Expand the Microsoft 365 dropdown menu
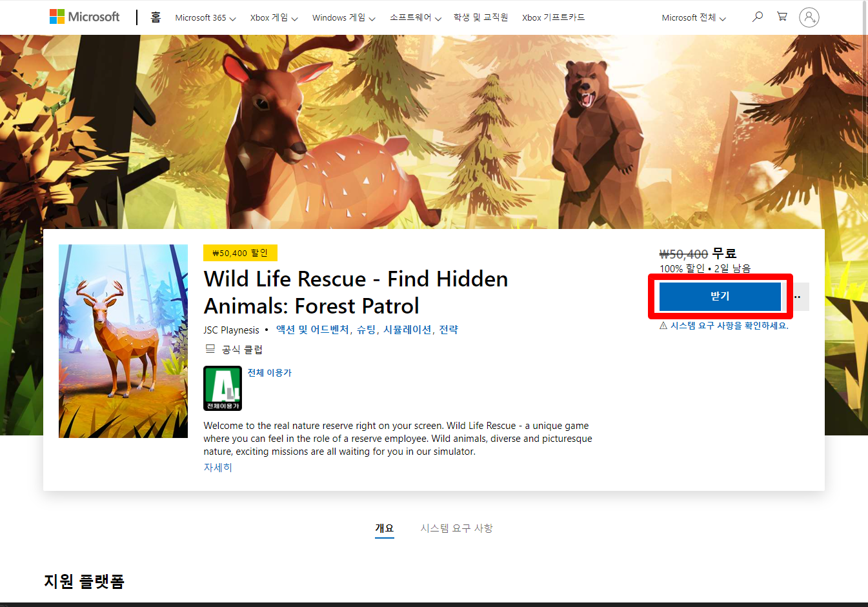 pos(206,18)
